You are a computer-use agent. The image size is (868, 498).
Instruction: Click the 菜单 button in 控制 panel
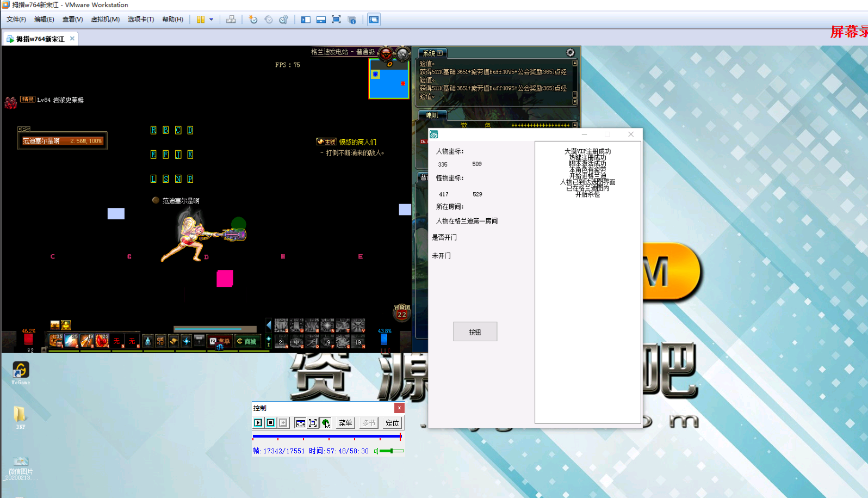(x=345, y=423)
